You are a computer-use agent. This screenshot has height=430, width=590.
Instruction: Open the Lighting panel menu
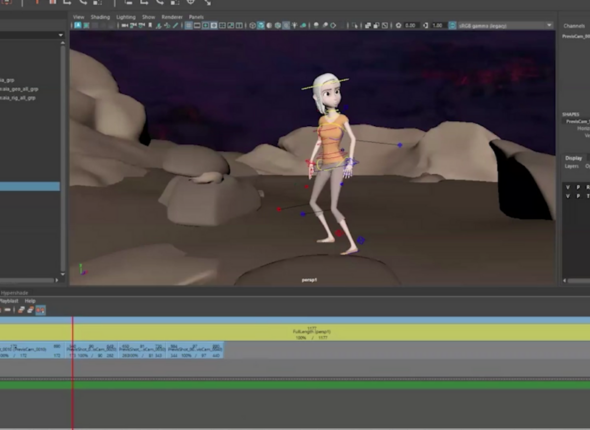[126, 17]
